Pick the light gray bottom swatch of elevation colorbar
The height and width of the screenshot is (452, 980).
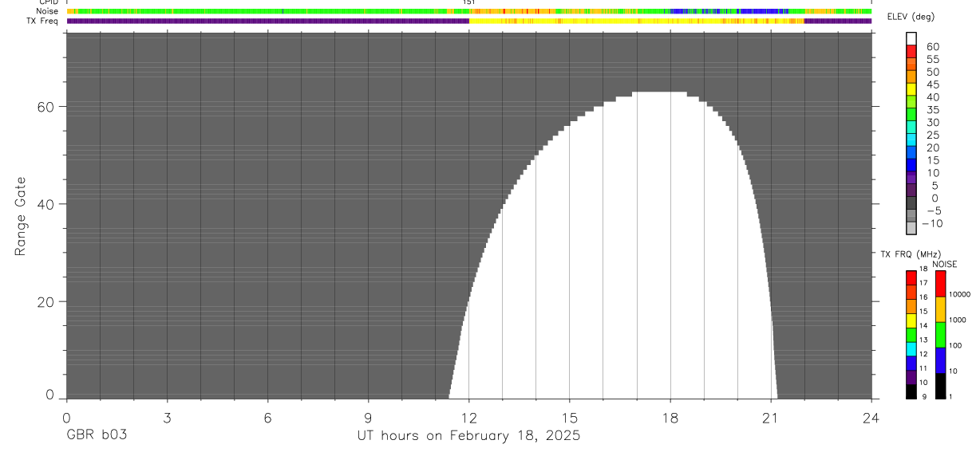912,228
